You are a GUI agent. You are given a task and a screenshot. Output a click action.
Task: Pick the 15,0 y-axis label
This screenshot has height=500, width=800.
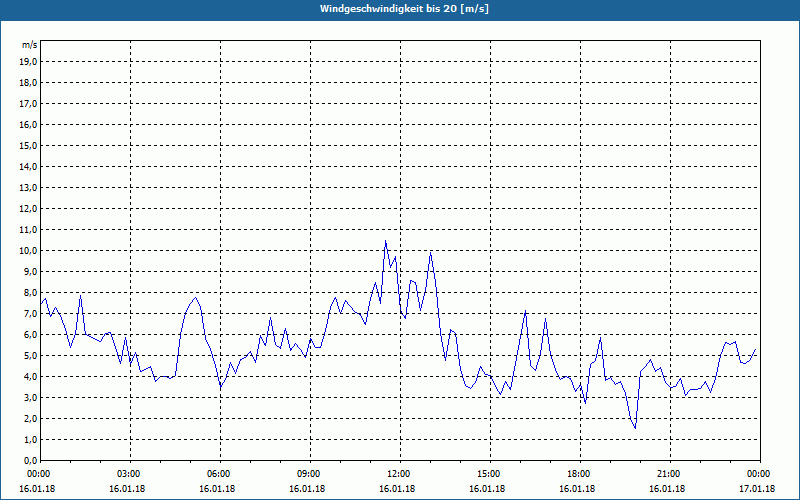click(x=29, y=145)
